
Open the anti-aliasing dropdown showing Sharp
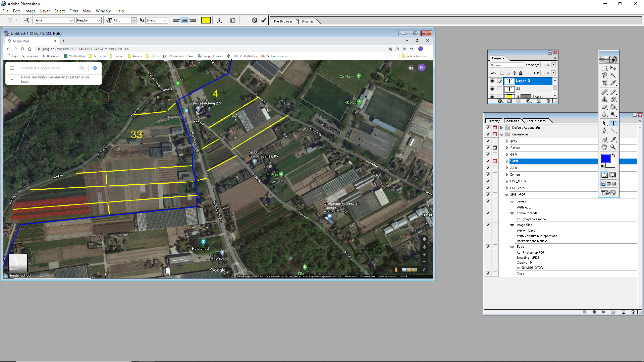[165, 20]
